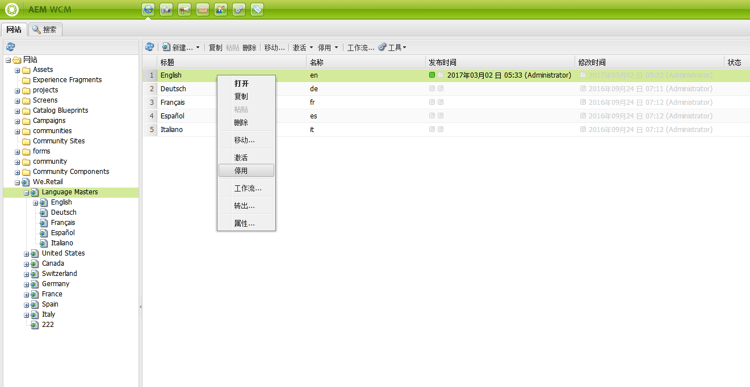
Task: Collapse the left tree panel splitter handle
Action: 141,307
